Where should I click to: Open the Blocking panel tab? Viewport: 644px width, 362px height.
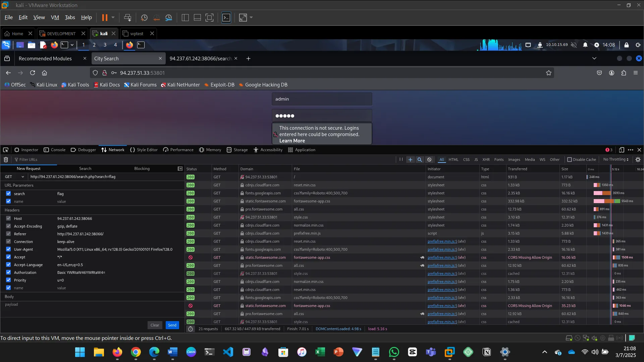pyautogui.click(x=142, y=169)
